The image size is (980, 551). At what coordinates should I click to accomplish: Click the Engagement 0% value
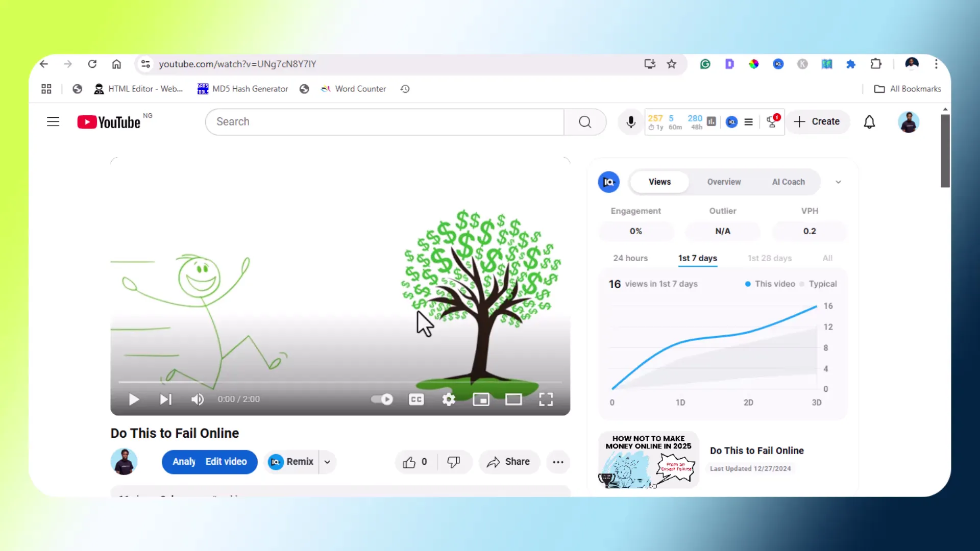coord(636,232)
